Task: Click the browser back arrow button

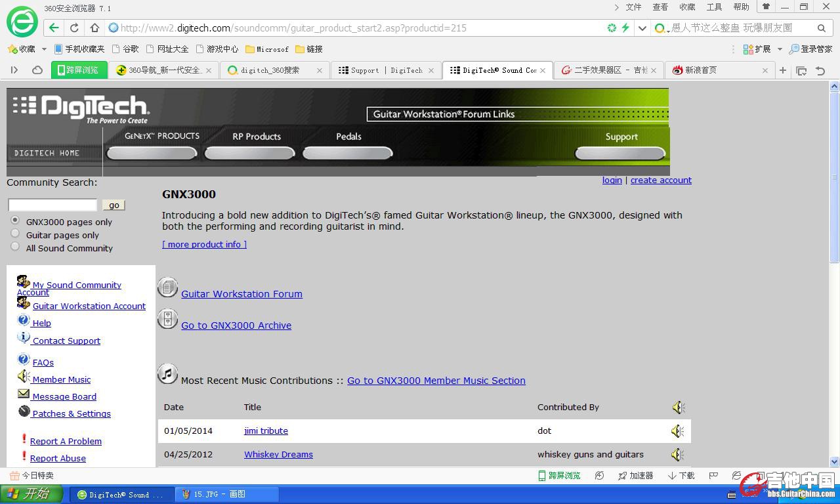Action: click(x=54, y=28)
